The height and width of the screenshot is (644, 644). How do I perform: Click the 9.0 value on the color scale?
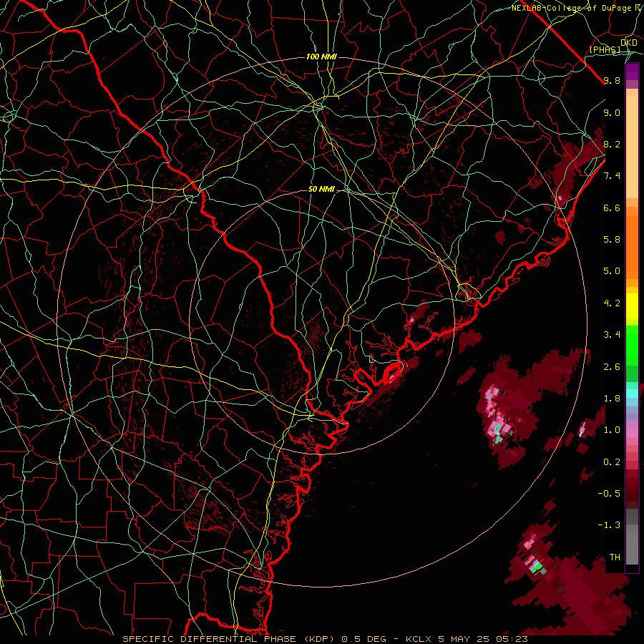coord(612,112)
